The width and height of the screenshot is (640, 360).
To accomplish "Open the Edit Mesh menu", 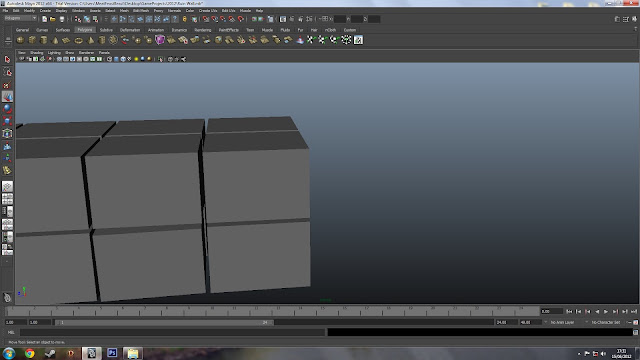I will pos(141,11).
